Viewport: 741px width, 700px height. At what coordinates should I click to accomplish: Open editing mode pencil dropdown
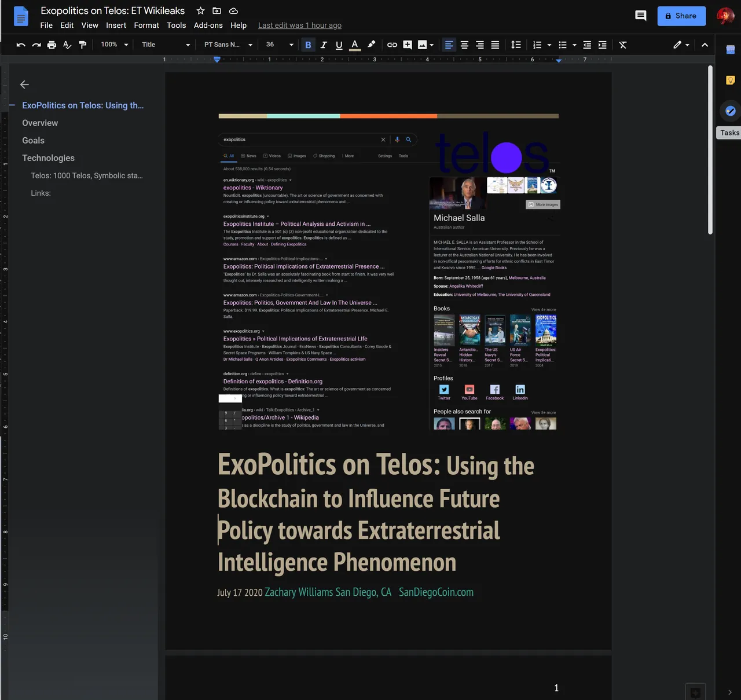pyautogui.click(x=681, y=45)
